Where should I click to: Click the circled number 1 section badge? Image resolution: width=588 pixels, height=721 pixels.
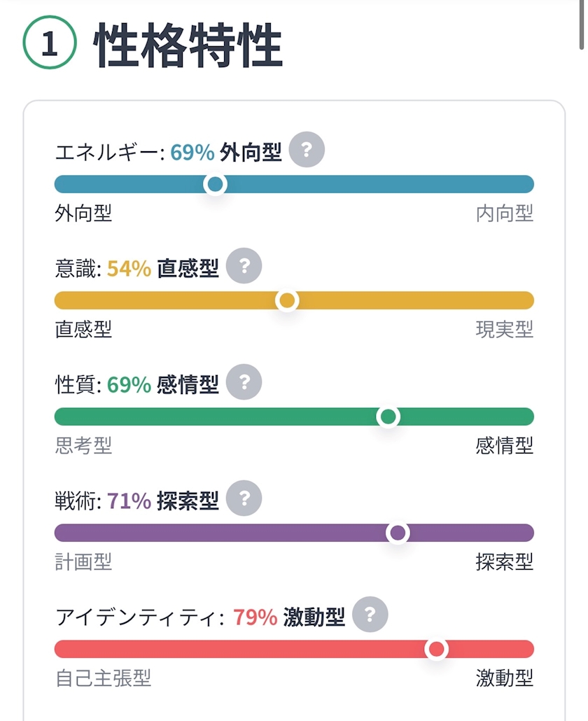coord(50,42)
